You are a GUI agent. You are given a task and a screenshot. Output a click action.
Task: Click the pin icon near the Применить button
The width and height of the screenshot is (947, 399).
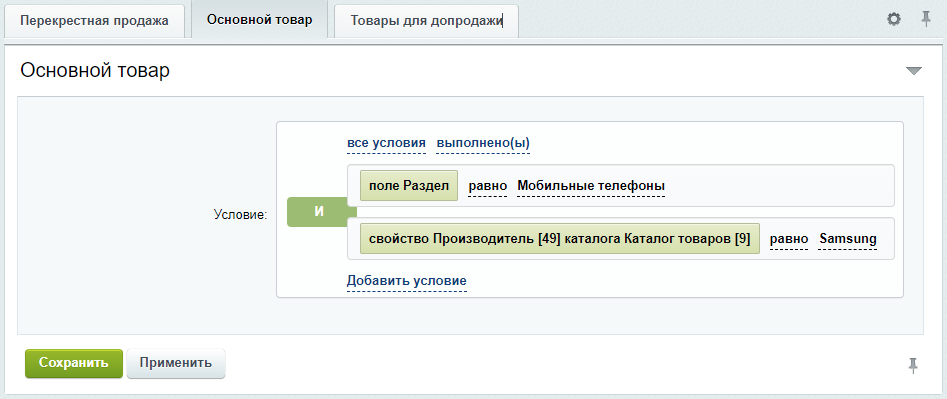(x=913, y=365)
